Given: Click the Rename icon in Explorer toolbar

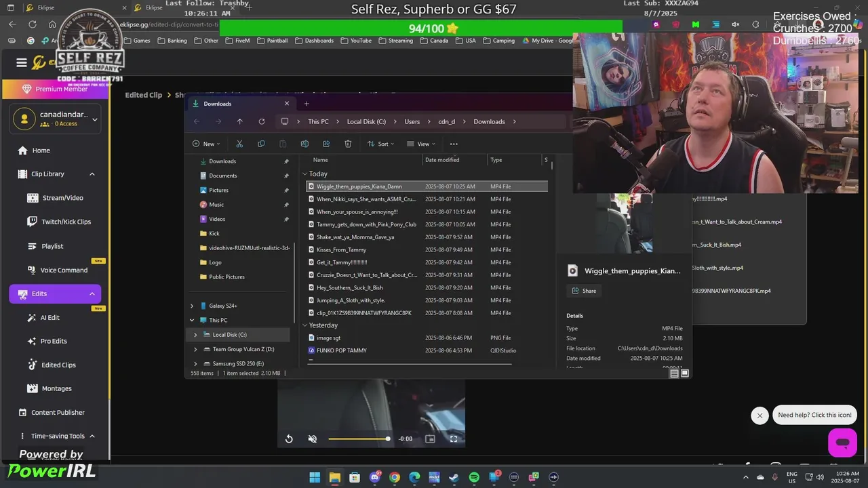Looking at the screenshot, I should (x=304, y=144).
